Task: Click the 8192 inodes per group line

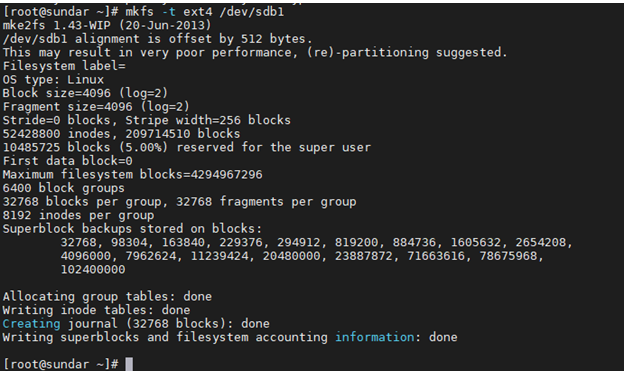Action: (x=78, y=215)
